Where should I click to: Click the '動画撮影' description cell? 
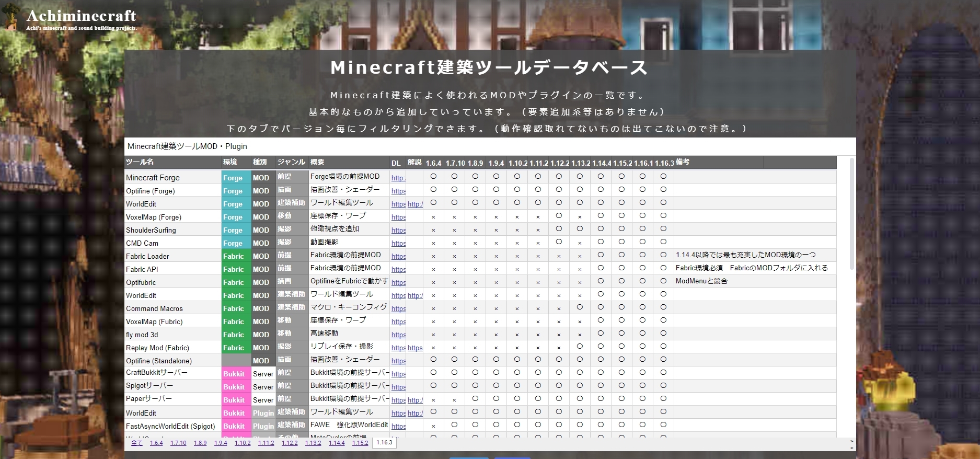pos(349,242)
